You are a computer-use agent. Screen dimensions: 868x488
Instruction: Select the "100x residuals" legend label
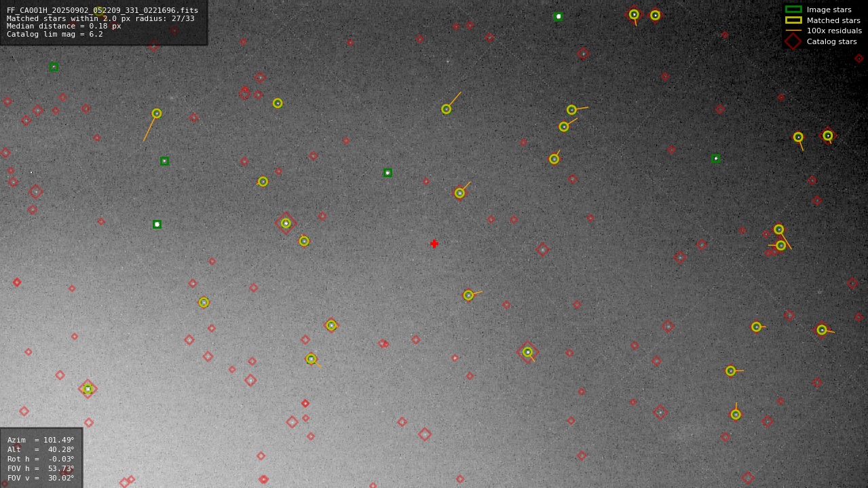point(834,31)
